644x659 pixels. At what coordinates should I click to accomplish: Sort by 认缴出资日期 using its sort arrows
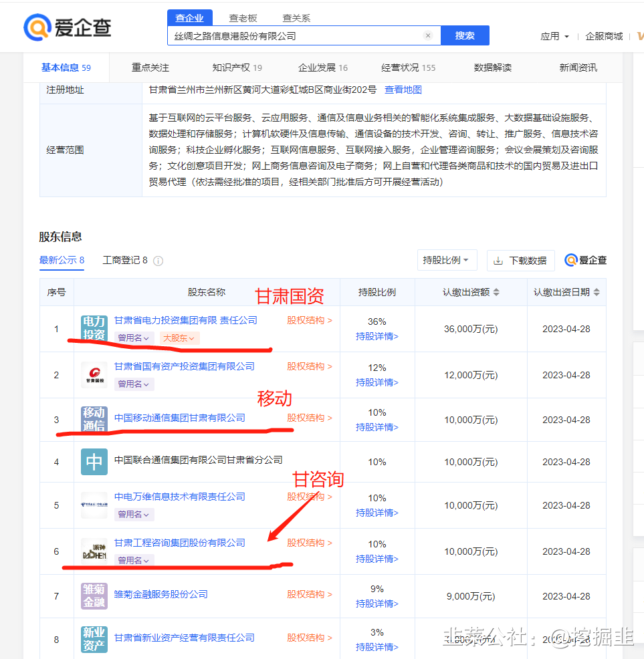point(597,292)
